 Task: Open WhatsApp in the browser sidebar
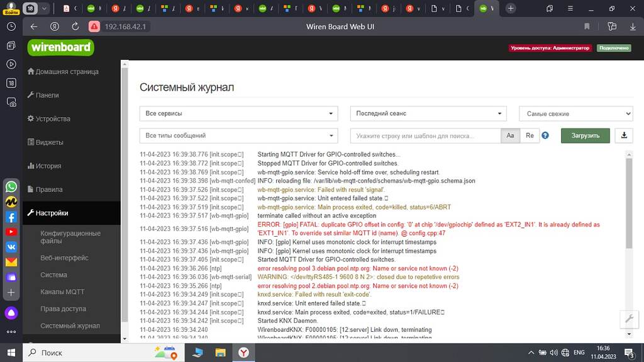(11, 186)
